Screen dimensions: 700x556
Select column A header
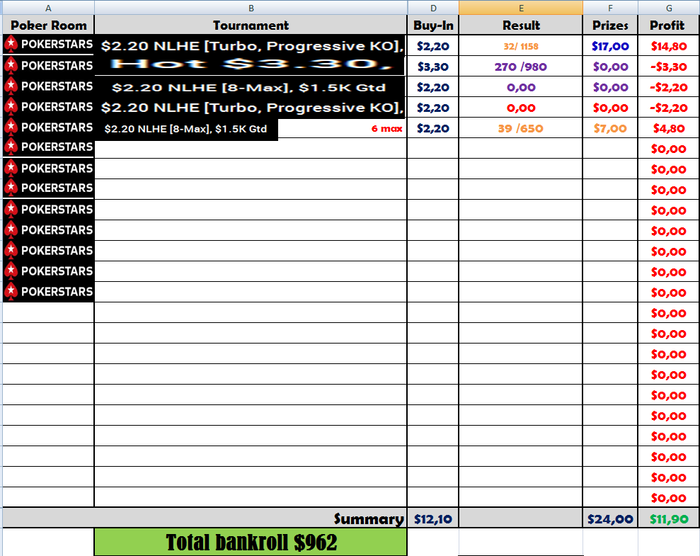tap(48, 8)
